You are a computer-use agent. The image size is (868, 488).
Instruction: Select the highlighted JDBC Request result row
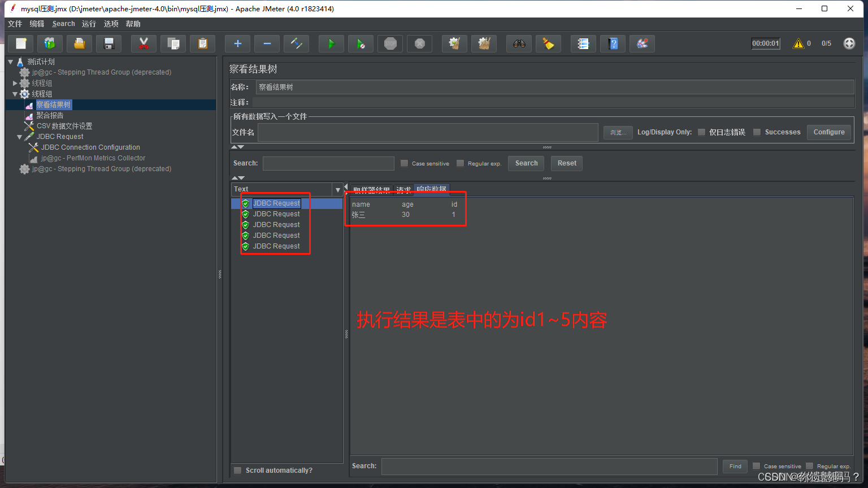(x=276, y=203)
